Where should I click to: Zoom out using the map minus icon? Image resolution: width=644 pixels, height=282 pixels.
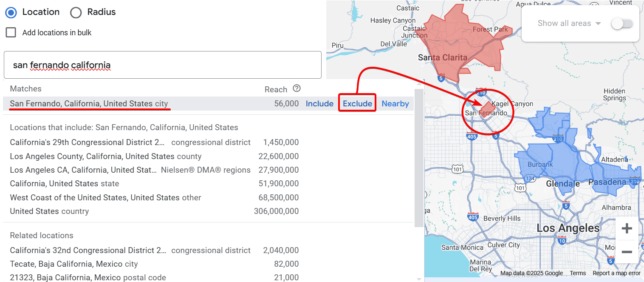[627, 252]
